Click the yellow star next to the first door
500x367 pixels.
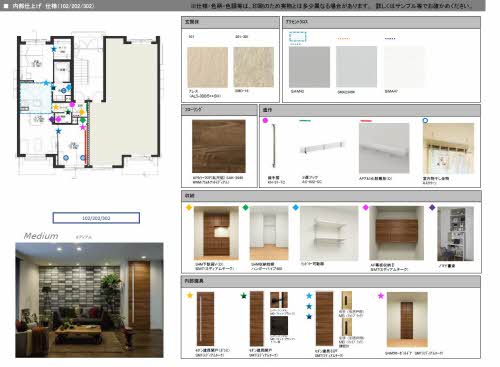[x=190, y=295]
